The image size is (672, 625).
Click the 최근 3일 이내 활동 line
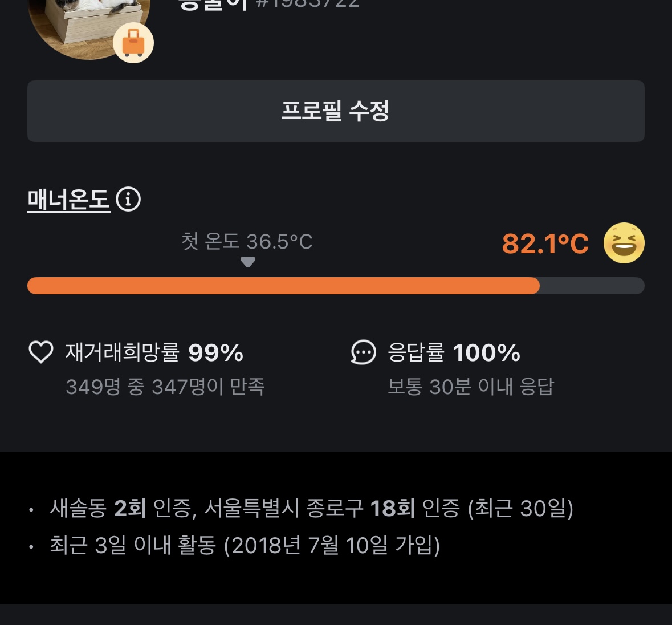tap(245, 545)
